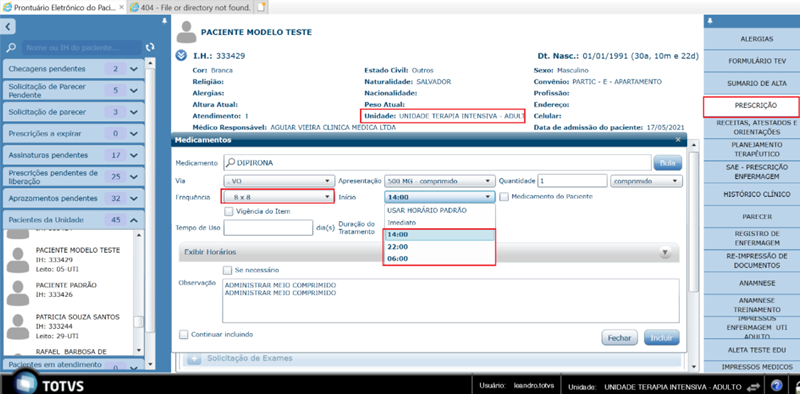800x394 pixels.
Task: Click the Medicamento DIPIRONA field
Action: (x=437, y=163)
